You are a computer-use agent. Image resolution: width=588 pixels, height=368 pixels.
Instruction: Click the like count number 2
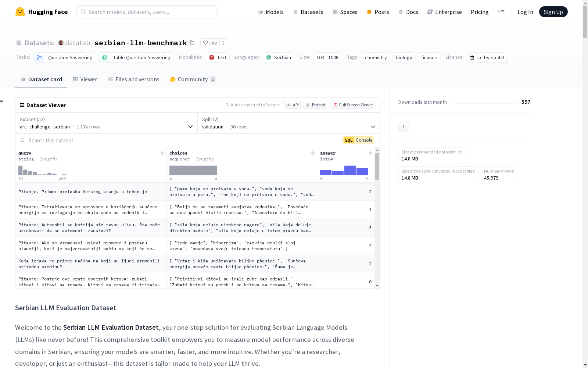223,43
